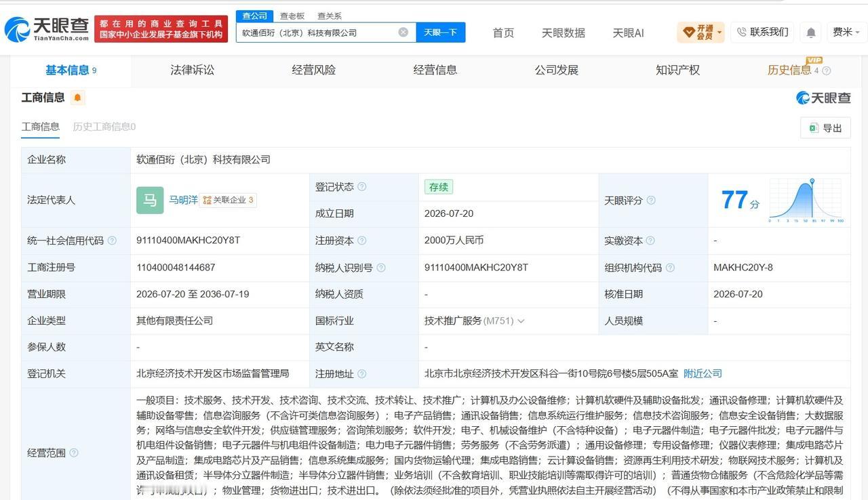Click 其他有限责任公司 company type value
Screen dimensions: 868x500
tap(174, 320)
